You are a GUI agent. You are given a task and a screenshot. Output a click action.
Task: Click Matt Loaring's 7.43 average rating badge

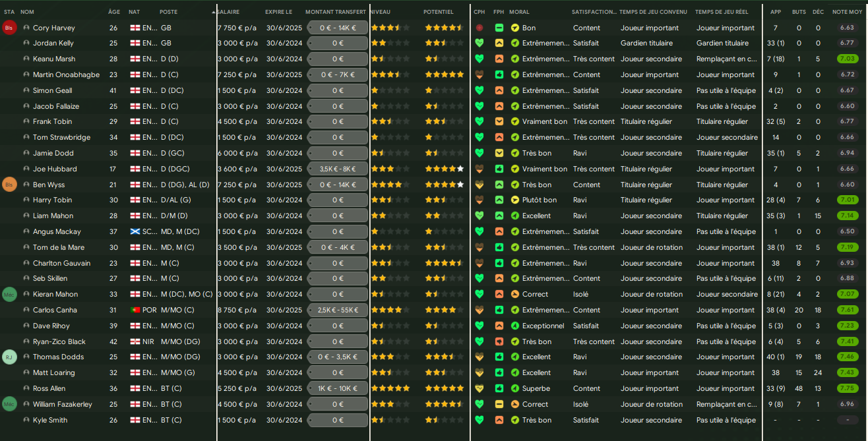[848, 372]
